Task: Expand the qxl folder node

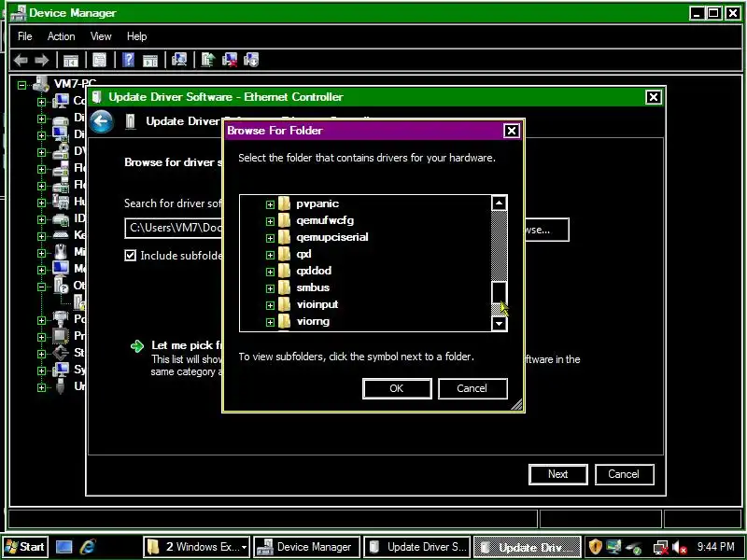Action: point(270,255)
